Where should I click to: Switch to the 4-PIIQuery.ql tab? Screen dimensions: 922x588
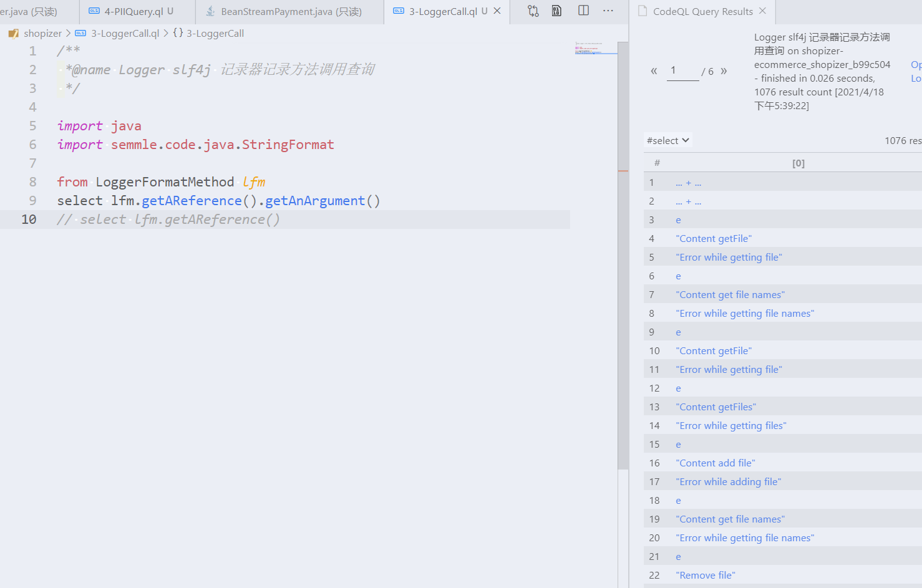tap(138, 11)
